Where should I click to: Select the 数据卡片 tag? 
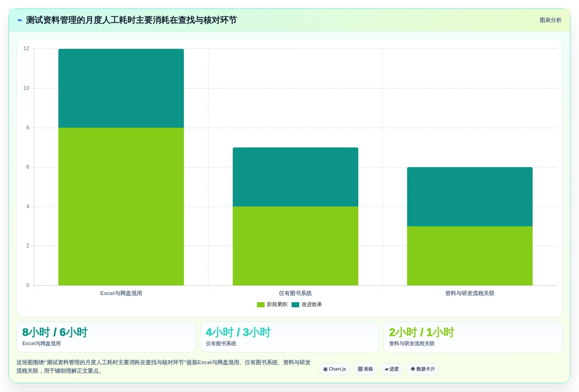coord(423,369)
